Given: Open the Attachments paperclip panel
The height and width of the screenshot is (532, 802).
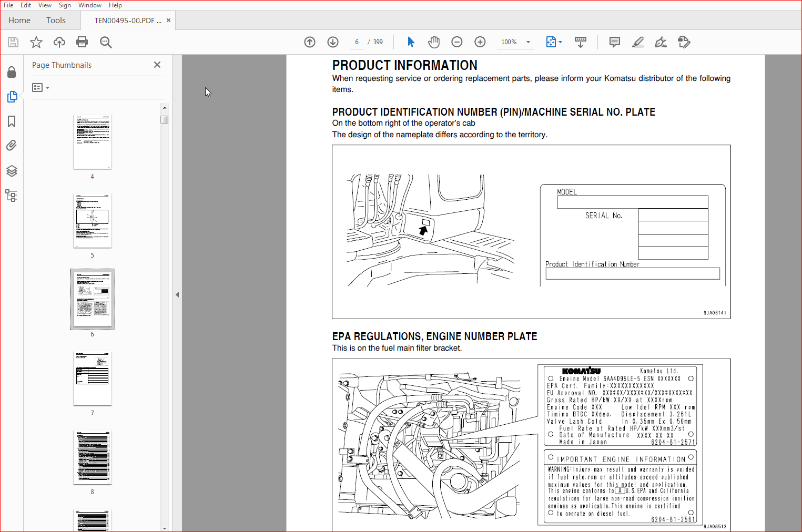Looking at the screenshot, I should (12, 146).
